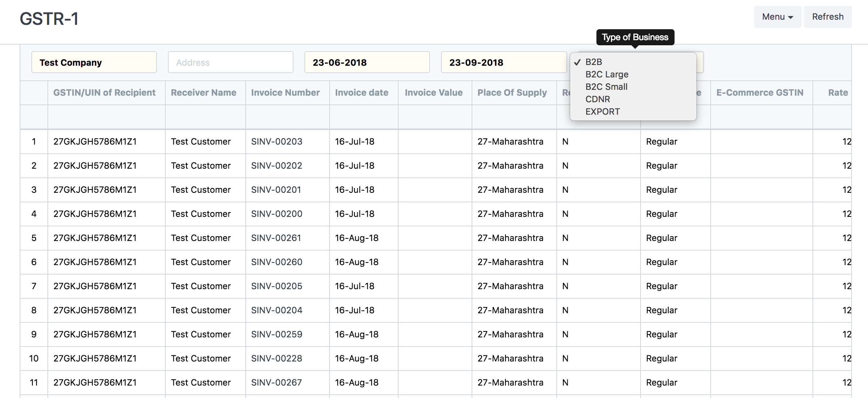This screenshot has width=868, height=398.
Task: Click 27-Maharashtra in row 2
Action: pyautogui.click(x=510, y=166)
